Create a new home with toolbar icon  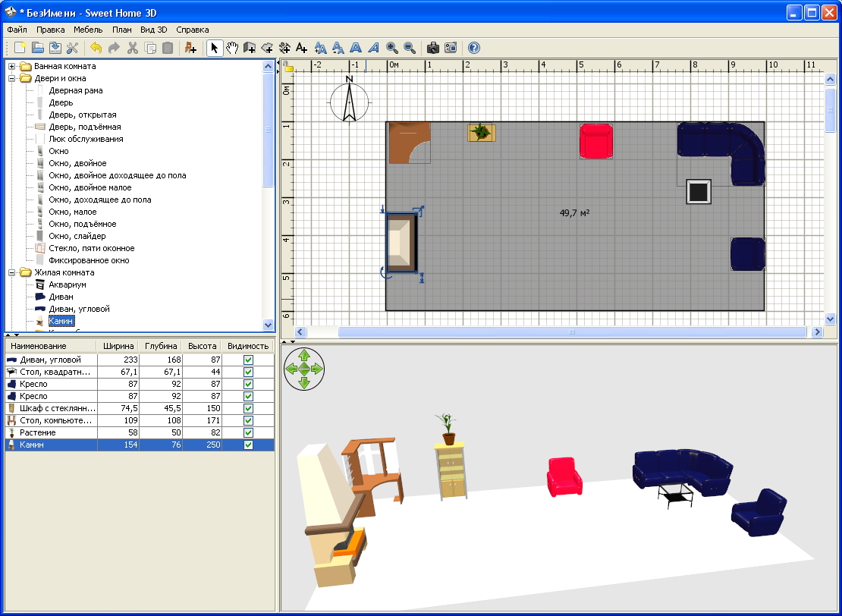click(x=20, y=48)
